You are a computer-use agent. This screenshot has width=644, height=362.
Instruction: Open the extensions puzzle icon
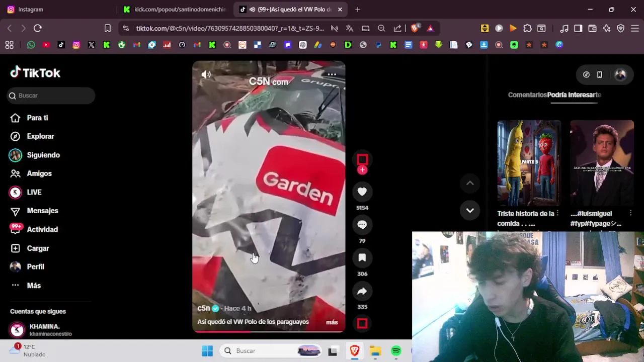point(527,29)
